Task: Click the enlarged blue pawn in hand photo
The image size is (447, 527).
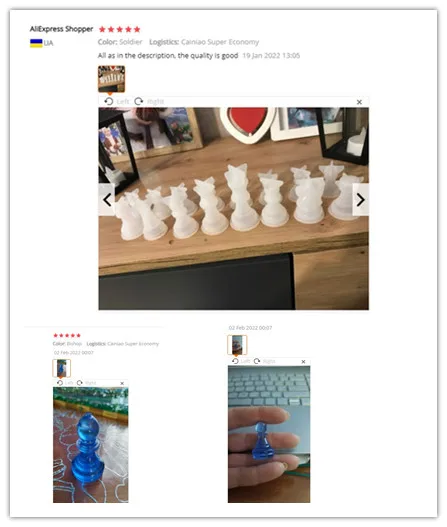Action: click(269, 434)
